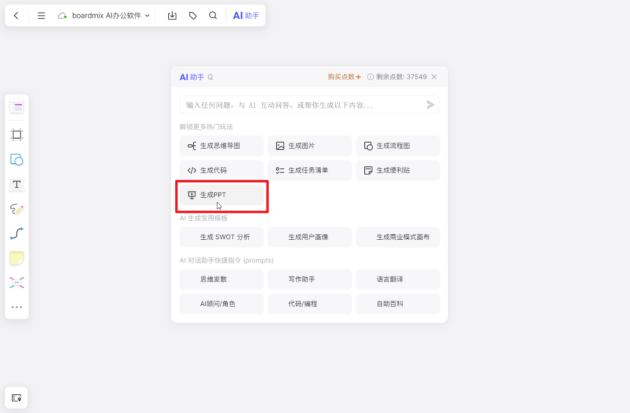Click 生成便利贴 button
The height and width of the screenshot is (413, 630).
coord(398,170)
